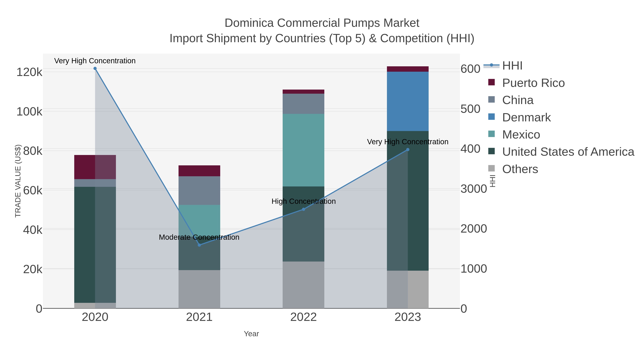Image resolution: width=644 pixels, height=362 pixels.
Task: Click the HHI data point for 2023
Action: 408,150
